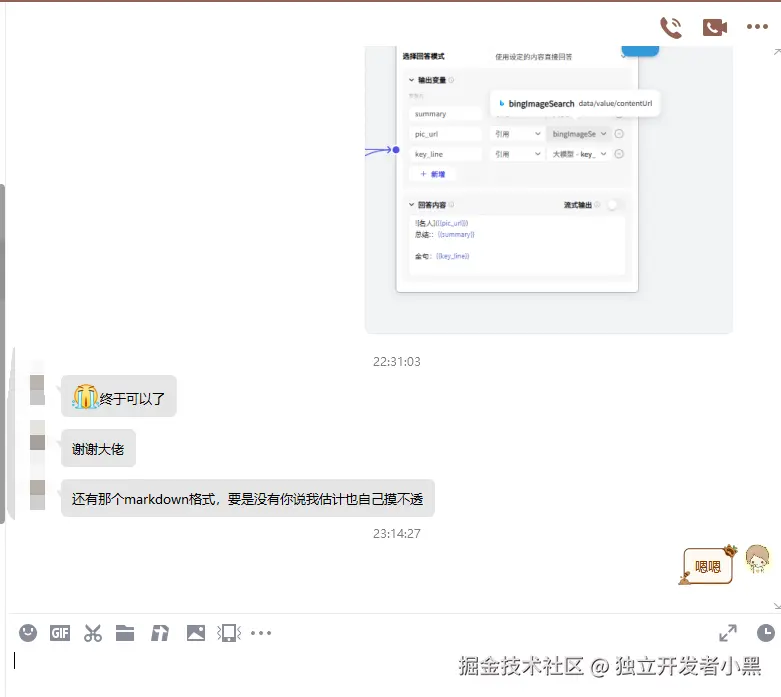Screen dimensions: 781x697
Task: Send a window shake with the phone icon
Action: point(229,633)
